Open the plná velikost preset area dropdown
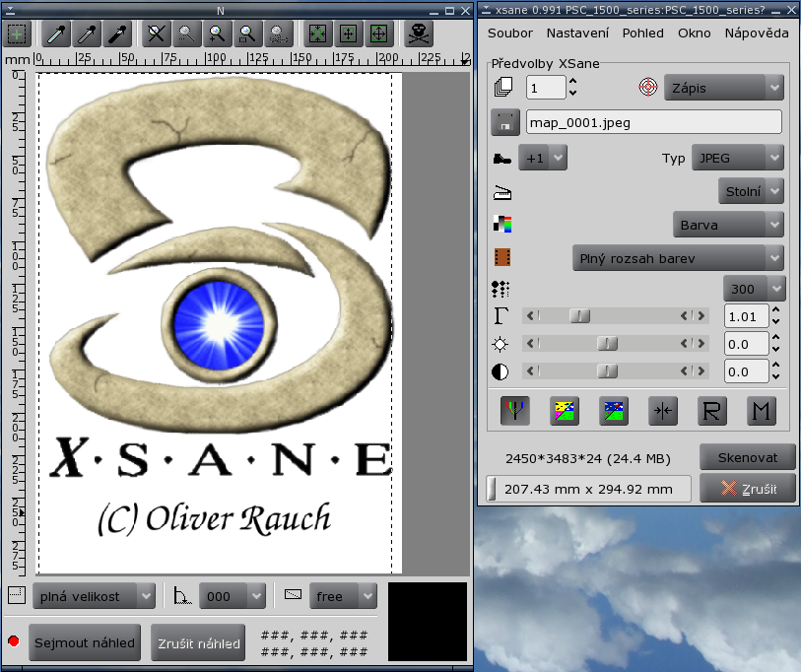Screen dimensions: 801x672 coord(95,596)
